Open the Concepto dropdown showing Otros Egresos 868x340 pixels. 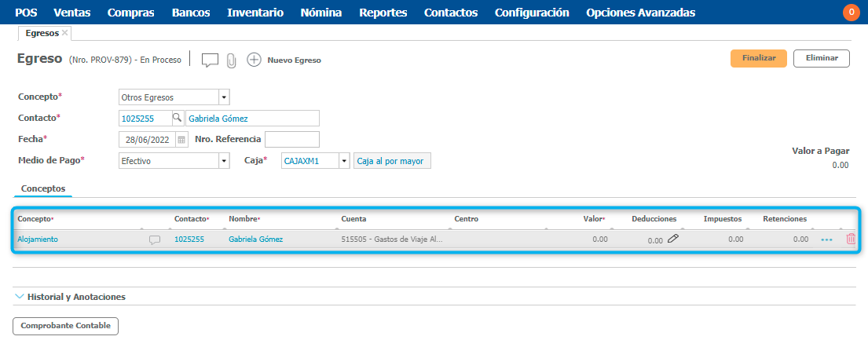point(224,97)
